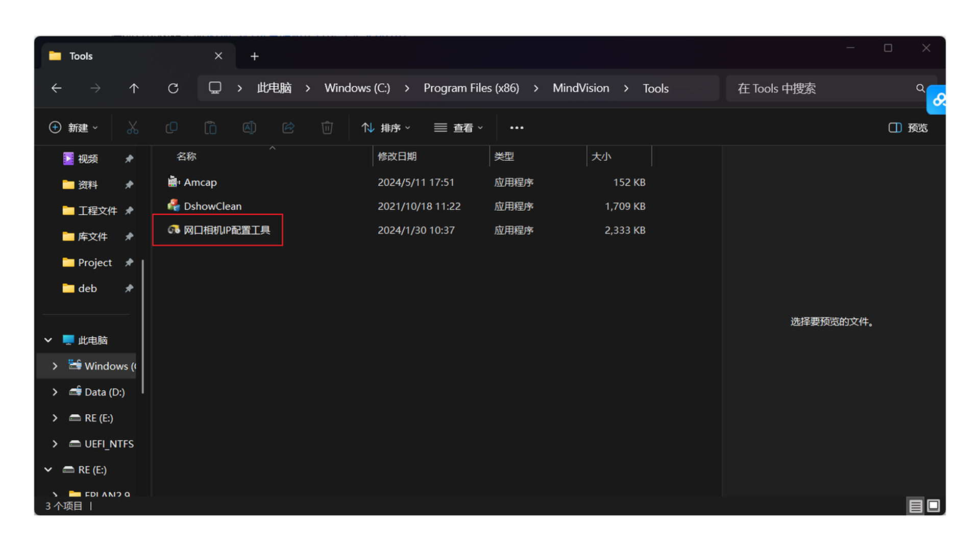Click the Share icon in toolbar
980x551 pixels.
pyautogui.click(x=288, y=128)
